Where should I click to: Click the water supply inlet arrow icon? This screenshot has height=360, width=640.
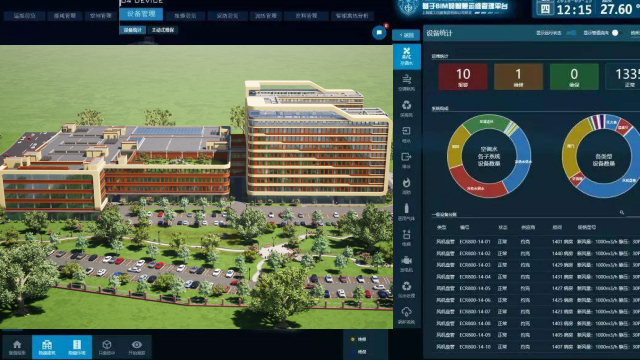point(407,134)
